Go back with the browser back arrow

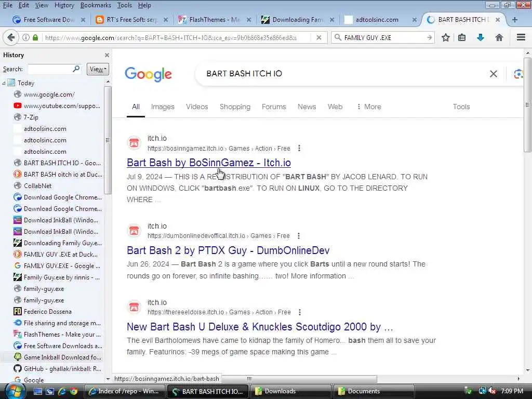coord(11,37)
